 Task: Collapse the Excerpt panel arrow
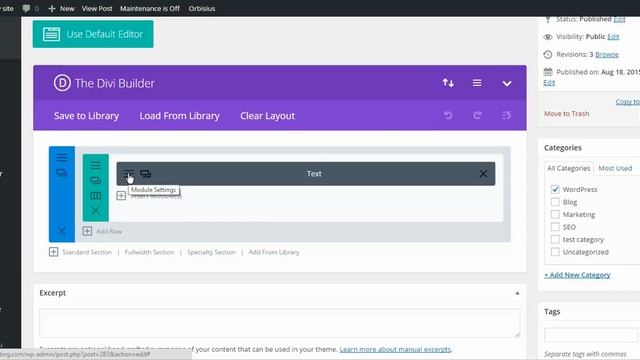click(x=517, y=293)
